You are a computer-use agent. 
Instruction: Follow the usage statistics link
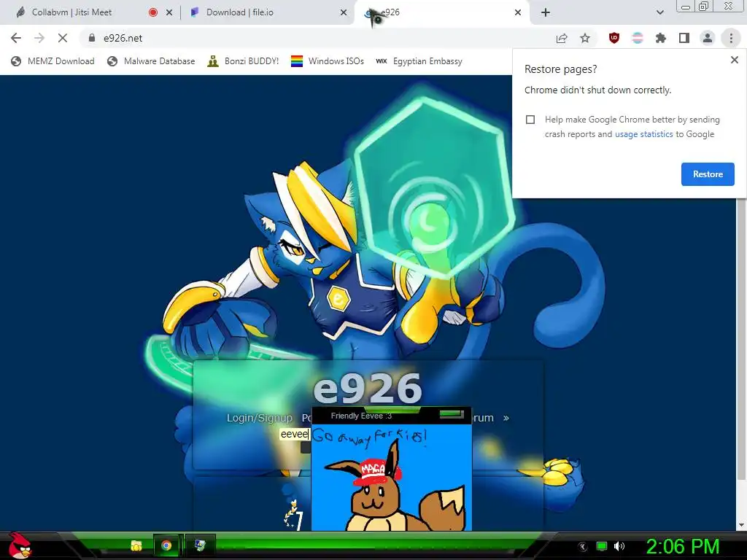[x=643, y=134]
